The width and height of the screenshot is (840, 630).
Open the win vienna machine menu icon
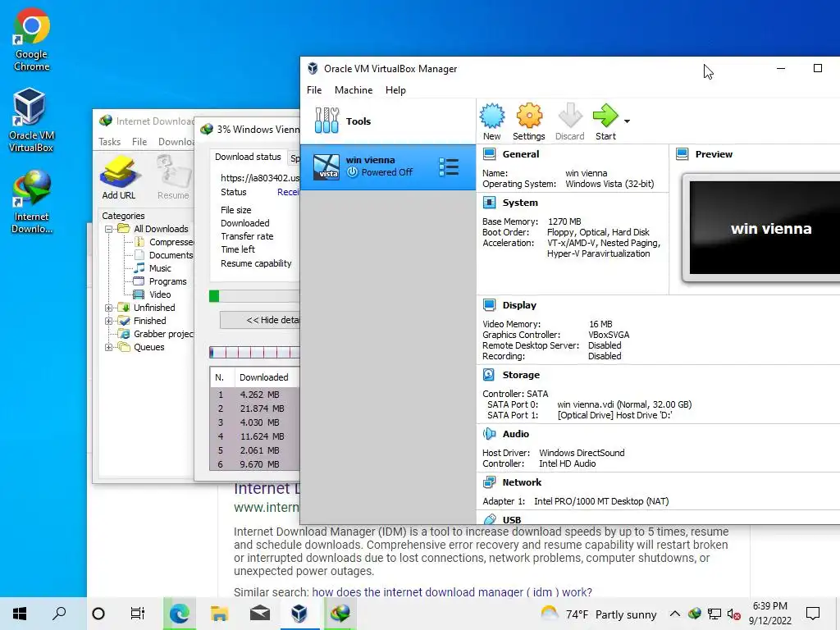[449, 167]
